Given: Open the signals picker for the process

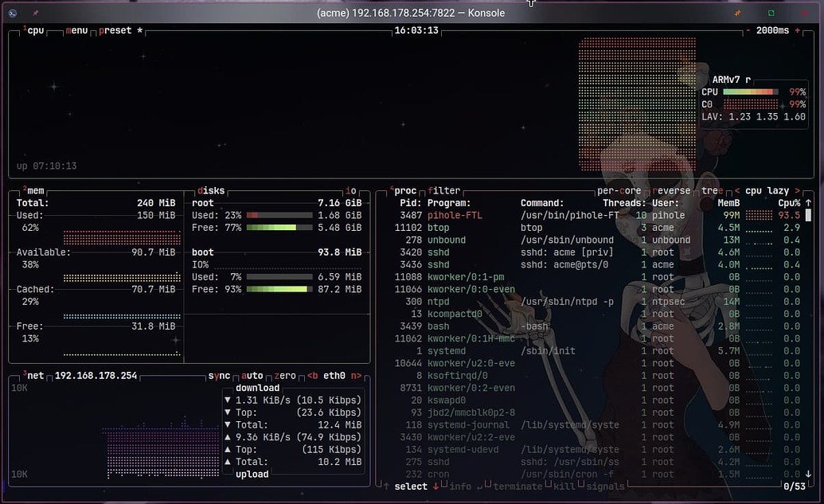Looking at the screenshot, I should [x=604, y=486].
